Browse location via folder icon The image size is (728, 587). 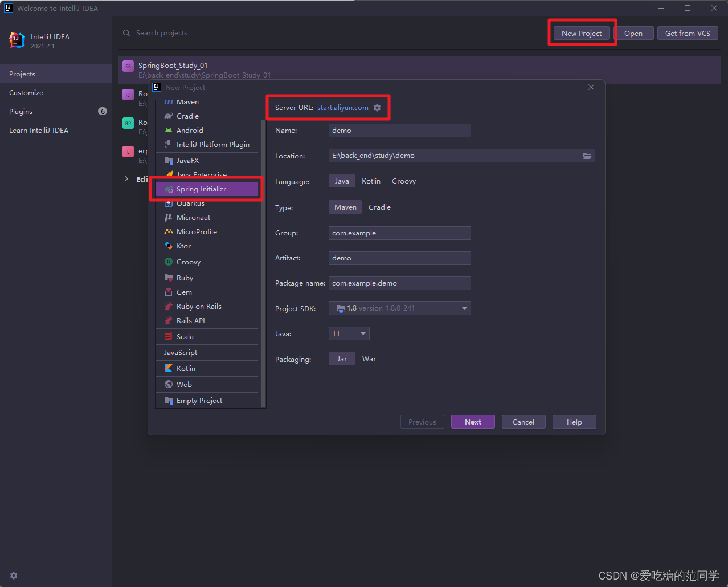pyautogui.click(x=587, y=156)
